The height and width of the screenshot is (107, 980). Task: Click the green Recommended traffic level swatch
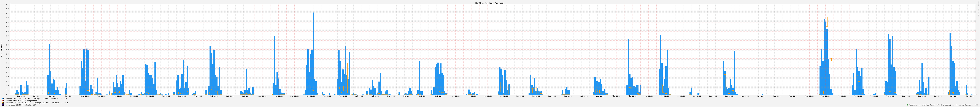pos(907,105)
